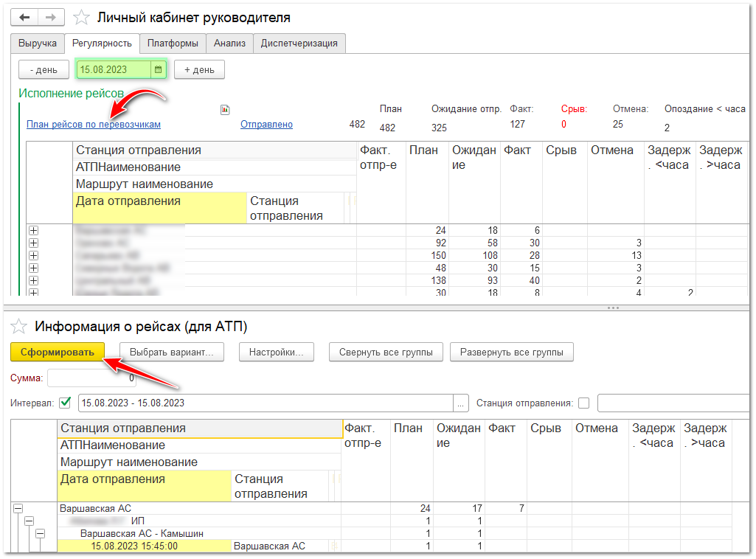Uncheck the Интервал checkbox
Viewport: 756px width, 559px height.
tap(66, 403)
